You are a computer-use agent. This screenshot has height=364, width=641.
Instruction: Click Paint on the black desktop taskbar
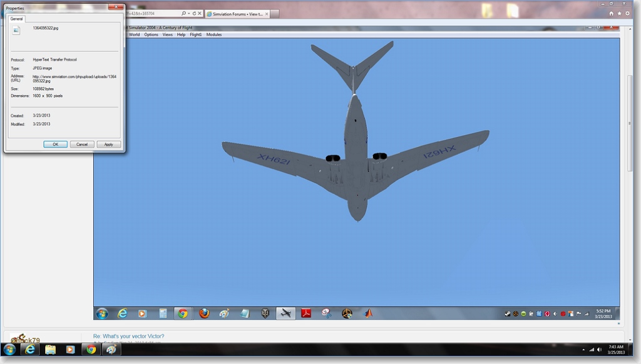(111, 350)
